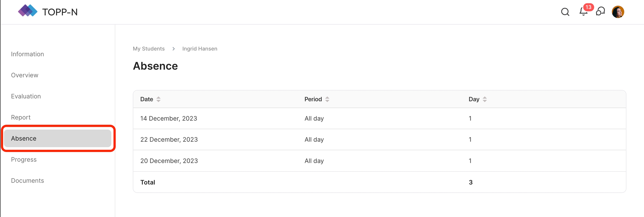644x217 pixels.
Task: Sort table by Period arrows
Action: [327, 99]
